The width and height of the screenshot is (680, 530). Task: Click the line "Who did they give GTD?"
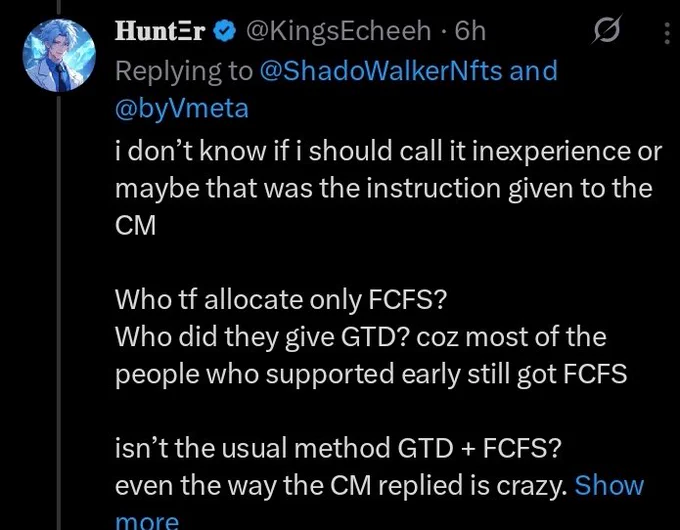pos(263,337)
